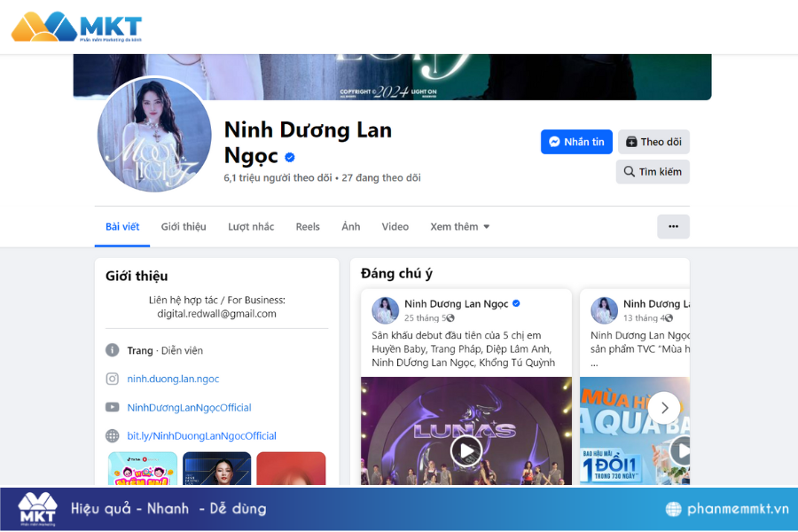Open the ninh.duong.lan.ngoc Instagram link
This screenshot has height=532, width=798.
tap(173, 379)
